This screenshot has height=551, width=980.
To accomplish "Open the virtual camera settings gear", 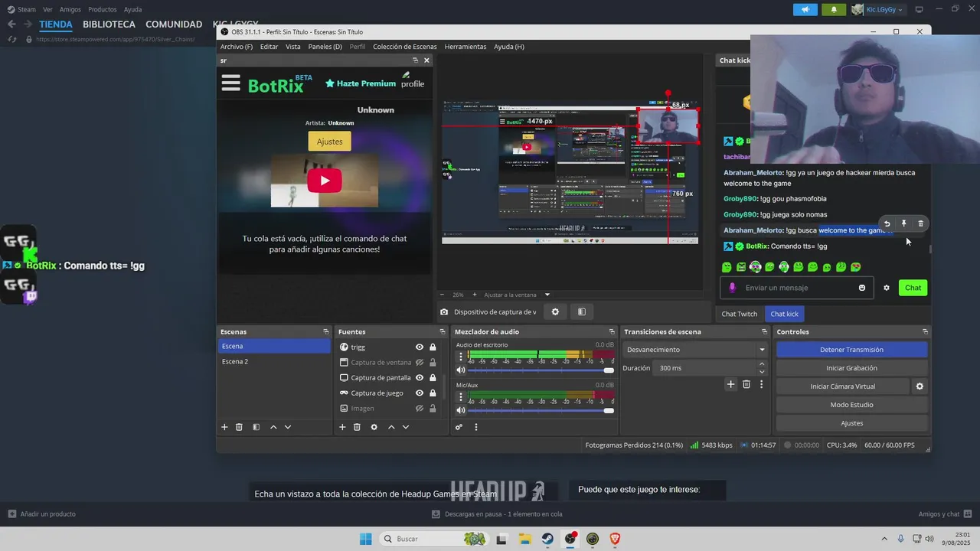I will click(x=920, y=386).
